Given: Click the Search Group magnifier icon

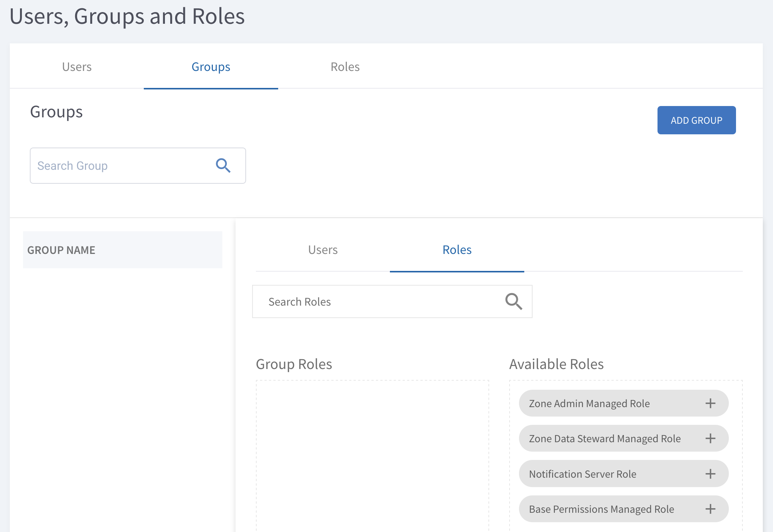Looking at the screenshot, I should point(223,166).
